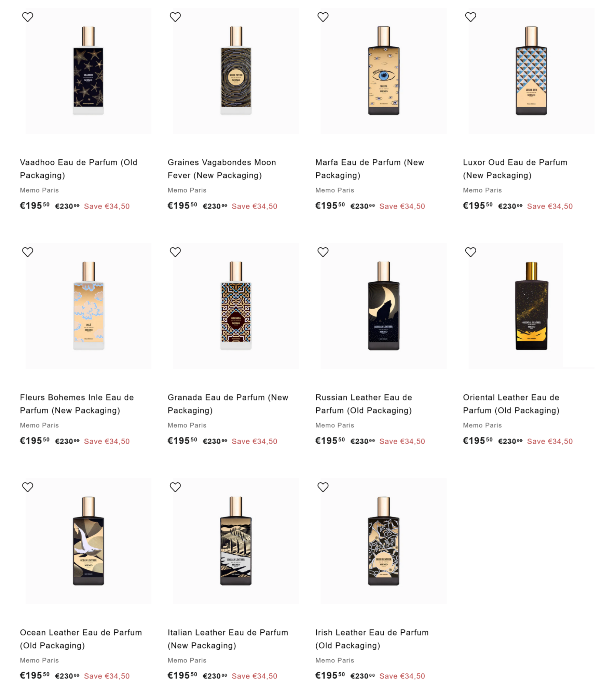Add Granada Eau de Parfum to favorites
616x700 pixels.
pyautogui.click(x=175, y=252)
